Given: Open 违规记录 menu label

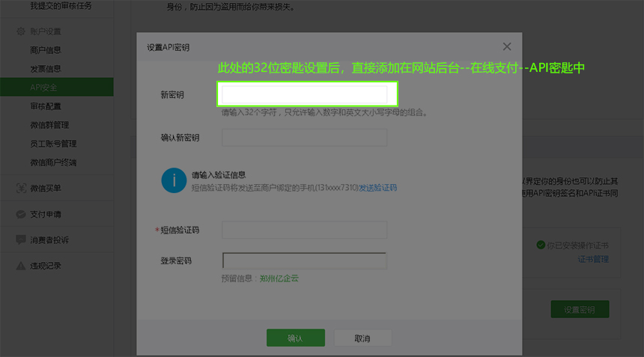Looking at the screenshot, I should [46, 266].
